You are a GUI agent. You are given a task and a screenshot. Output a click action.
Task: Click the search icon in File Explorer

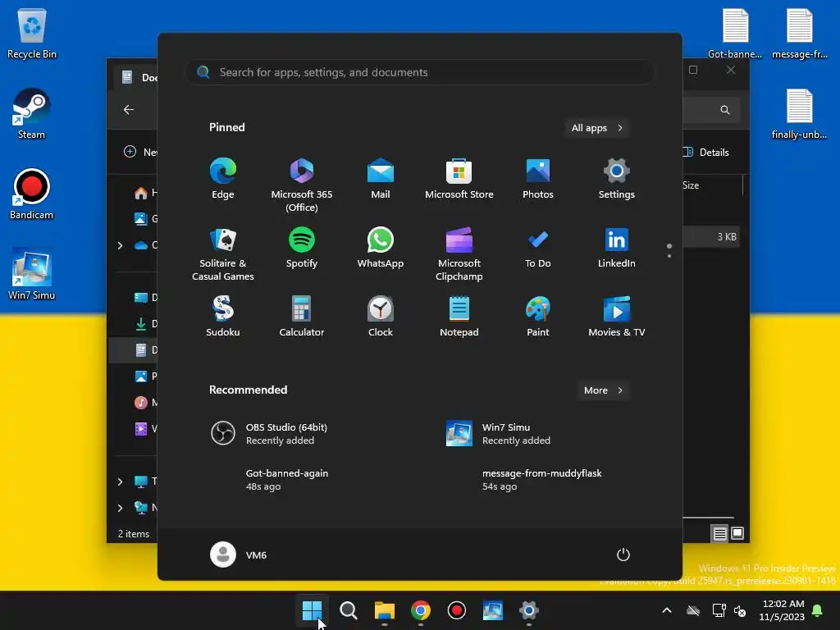(725, 110)
